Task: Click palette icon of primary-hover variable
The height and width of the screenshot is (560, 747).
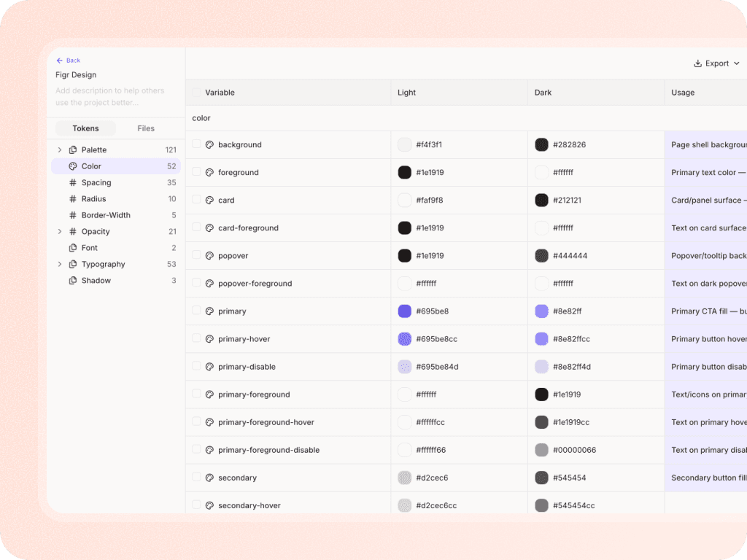Action: (x=209, y=339)
